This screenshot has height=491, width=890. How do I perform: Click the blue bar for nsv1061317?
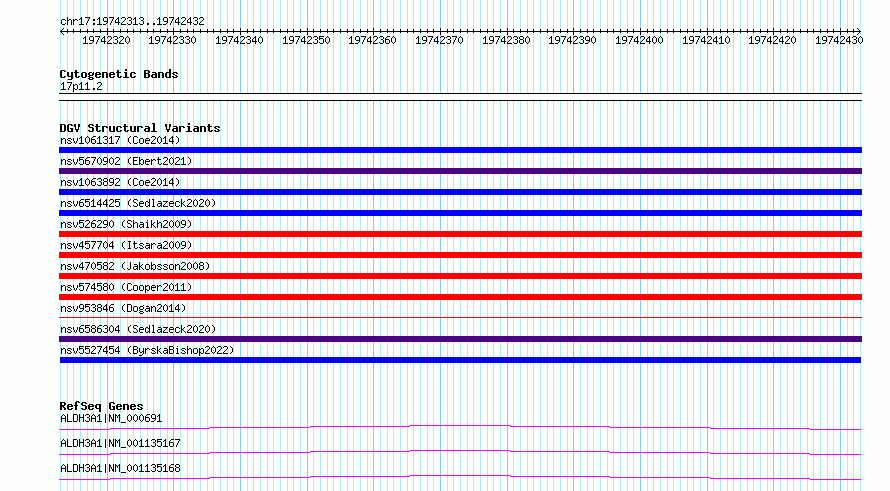tap(460, 150)
